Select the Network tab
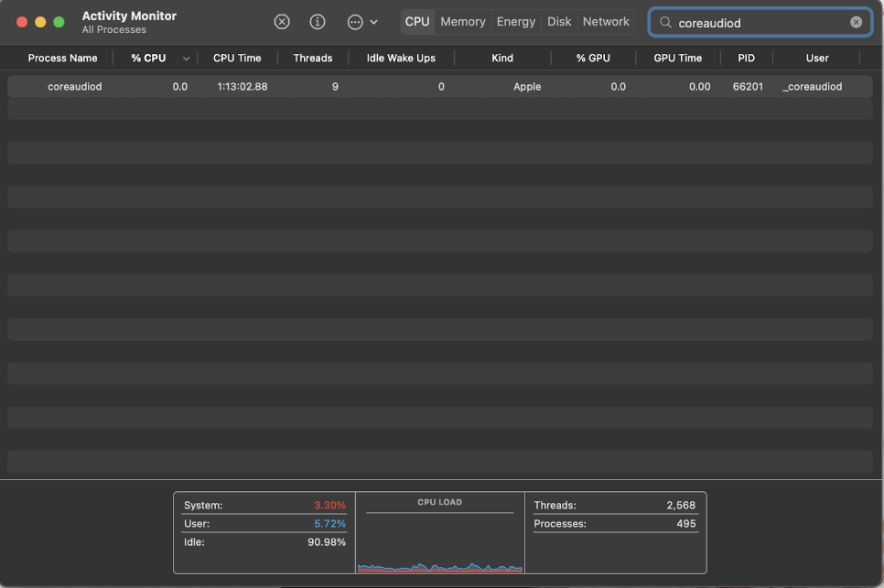Image resolution: width=884 pixels, height=588 pixels. click(x=606, y=22)
